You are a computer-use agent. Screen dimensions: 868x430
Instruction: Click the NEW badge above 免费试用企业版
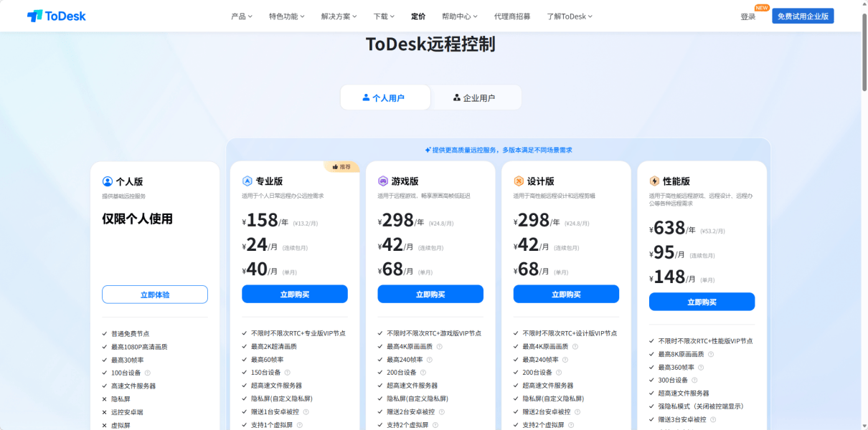point(761,8)
